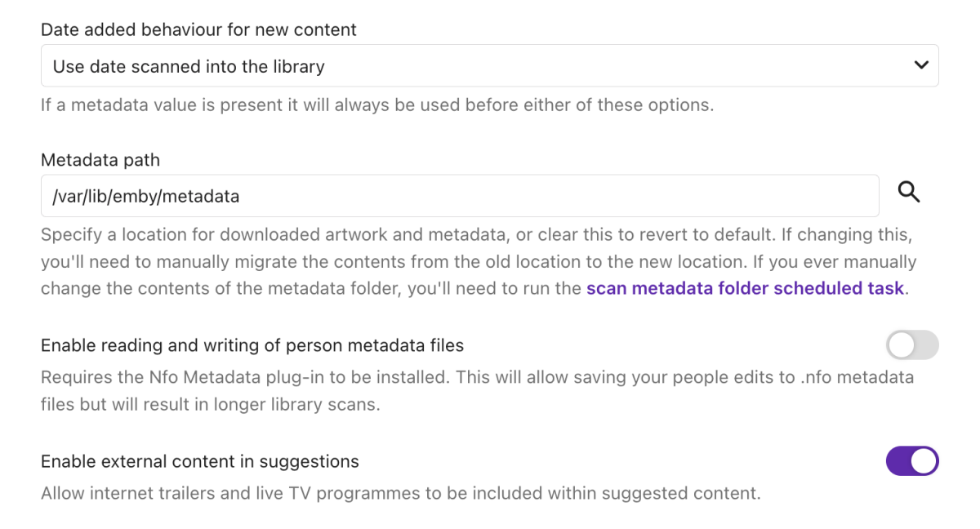Enable reading and writing of person metadata toggle
Image resolution: width=980 pixels, height=529 pixels.
912,345
